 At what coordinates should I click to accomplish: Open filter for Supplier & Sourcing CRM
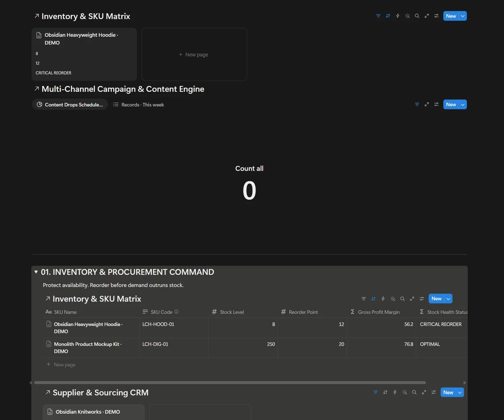coord(376,392)
